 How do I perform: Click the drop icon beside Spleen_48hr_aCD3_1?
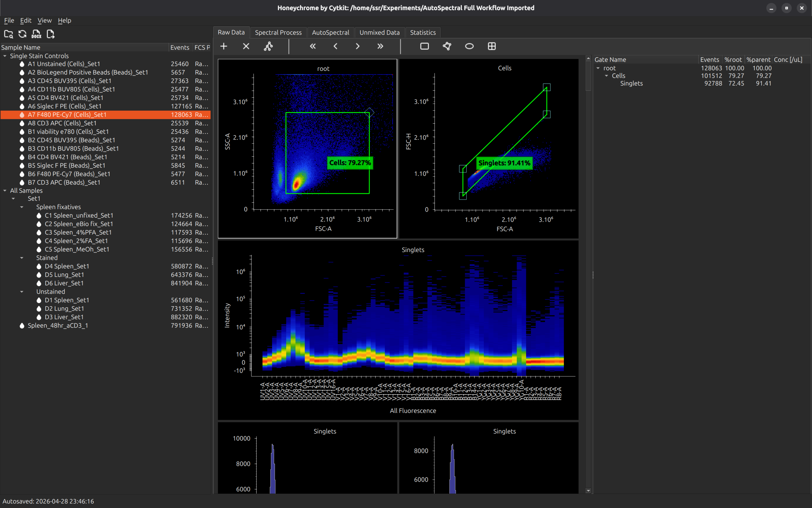[22, 326]
